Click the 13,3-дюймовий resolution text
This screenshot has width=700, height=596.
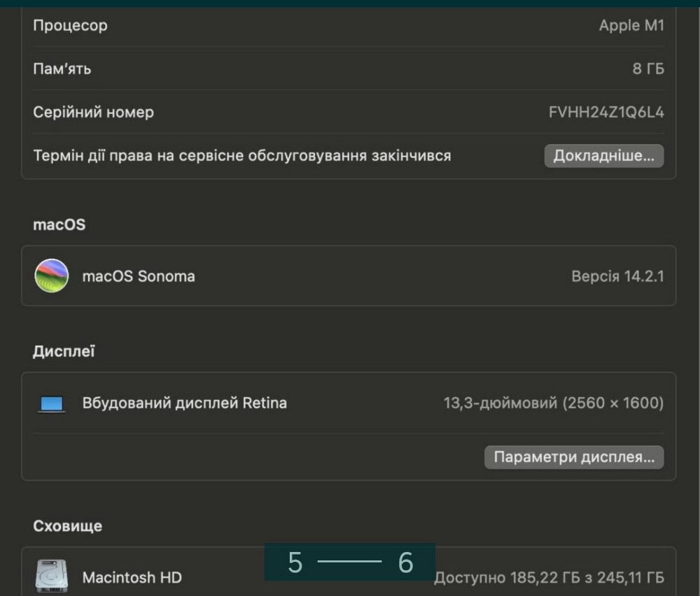[x=553, y=403]
